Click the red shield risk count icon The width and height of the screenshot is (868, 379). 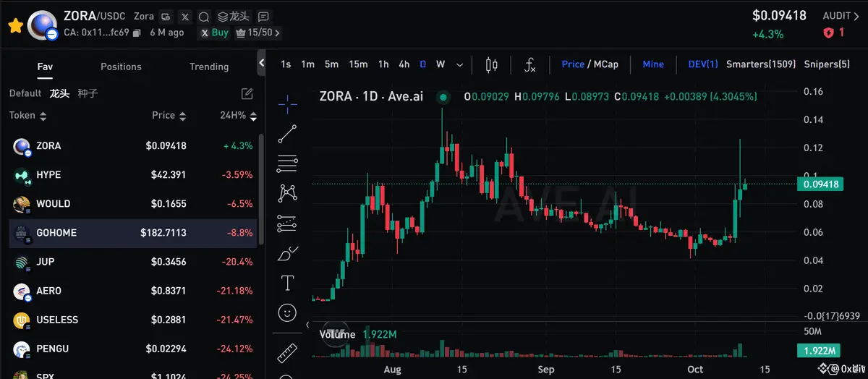[828, 33]
